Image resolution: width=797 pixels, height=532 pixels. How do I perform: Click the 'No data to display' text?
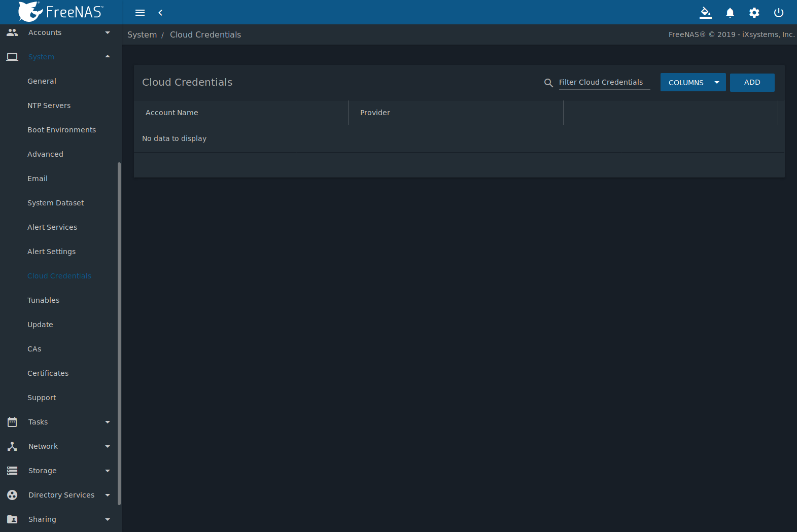coord(174,138)
